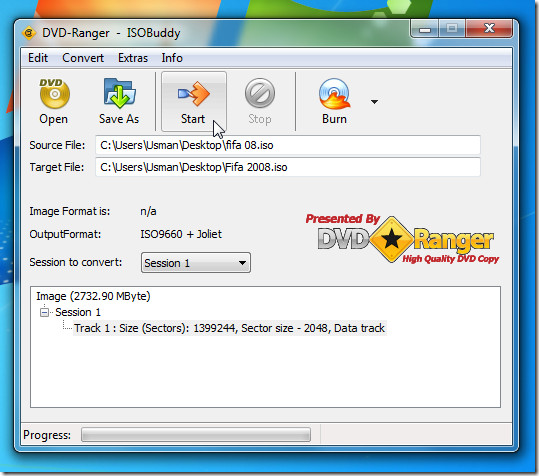Viewport: 539px width, 476px height.
Task: Select the Image (2732.90 MByte) root row
Action: (x=94, y=296)
